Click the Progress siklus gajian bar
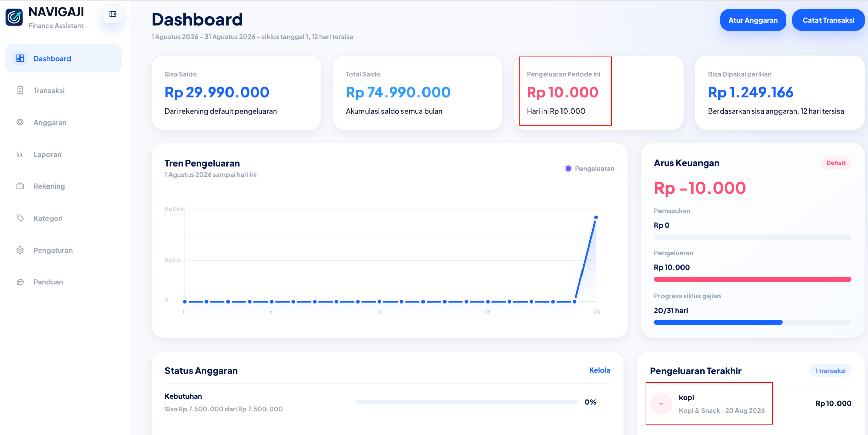 [x=752, y=322]
